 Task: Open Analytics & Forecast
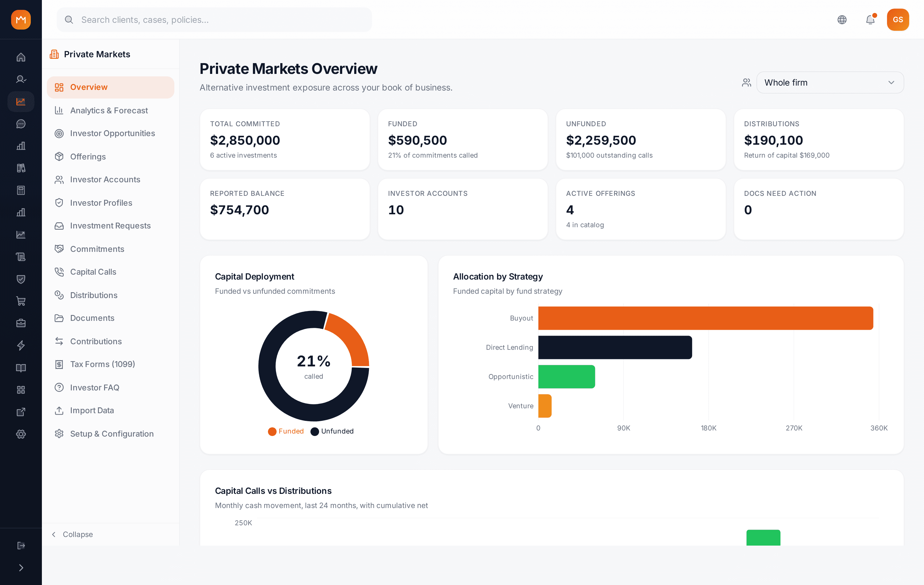point(111,111)
